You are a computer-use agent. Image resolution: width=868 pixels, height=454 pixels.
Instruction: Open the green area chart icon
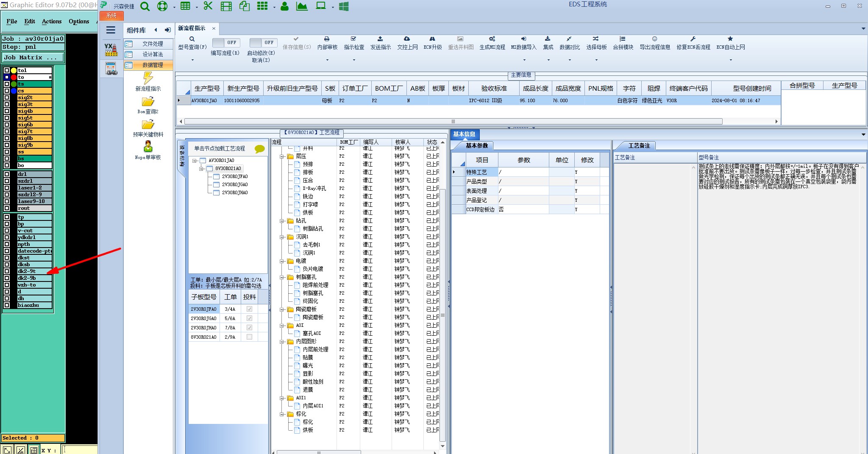point(302,6)
